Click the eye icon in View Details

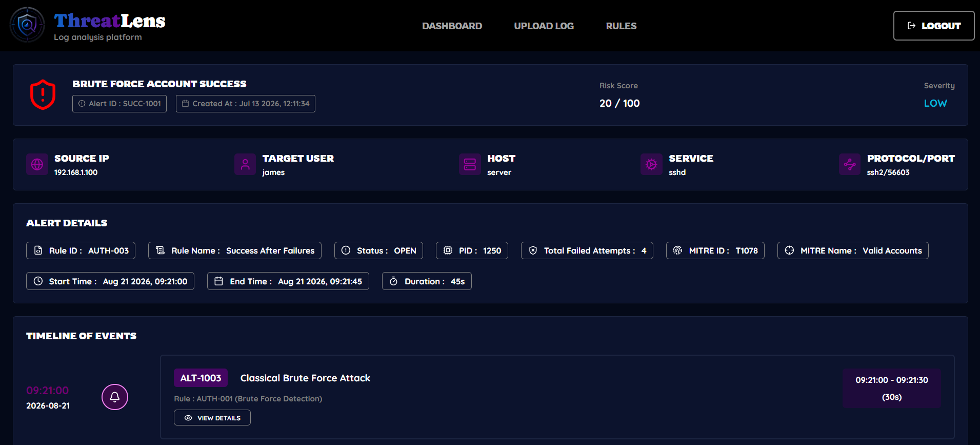[188, 418]
